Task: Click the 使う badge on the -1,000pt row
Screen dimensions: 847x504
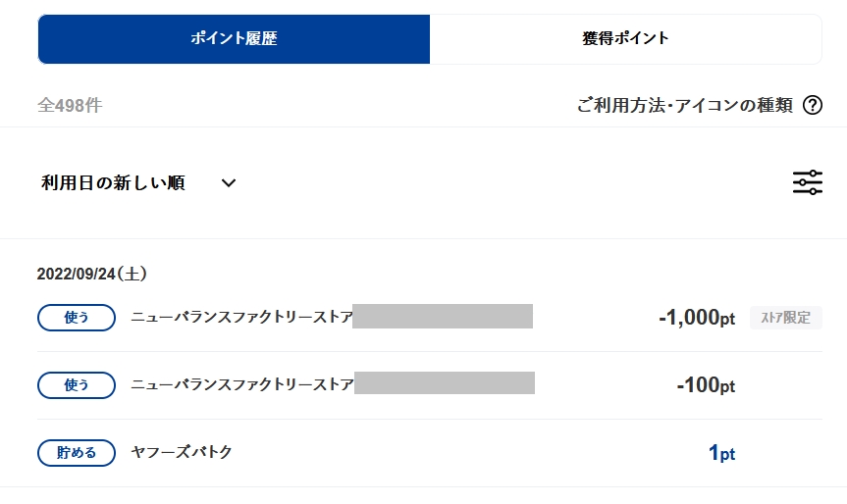Action: (x=77, y=318)
